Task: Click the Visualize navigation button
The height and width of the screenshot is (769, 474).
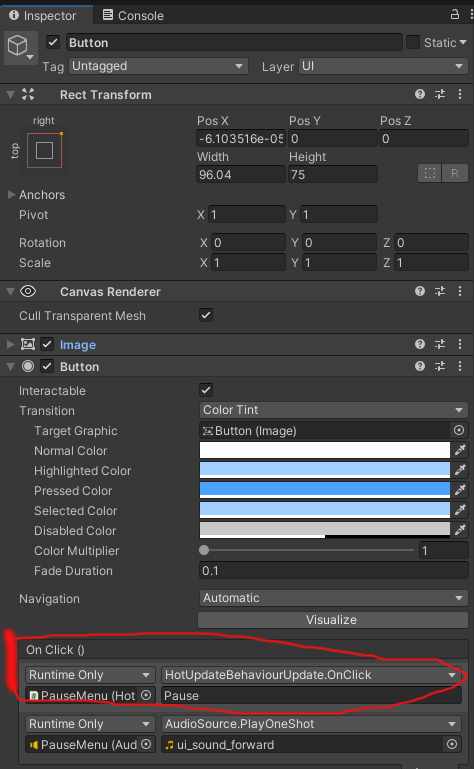Action: pos(333,619)
